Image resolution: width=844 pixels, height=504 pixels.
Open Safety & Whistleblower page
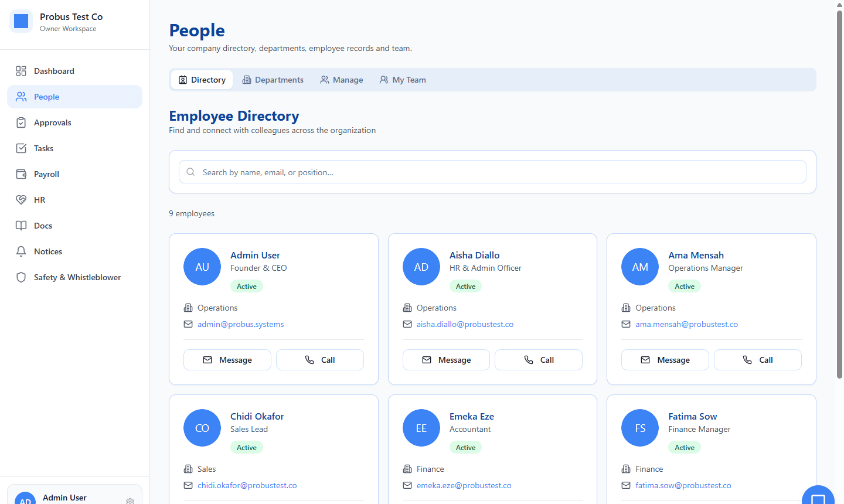point(74,277)
